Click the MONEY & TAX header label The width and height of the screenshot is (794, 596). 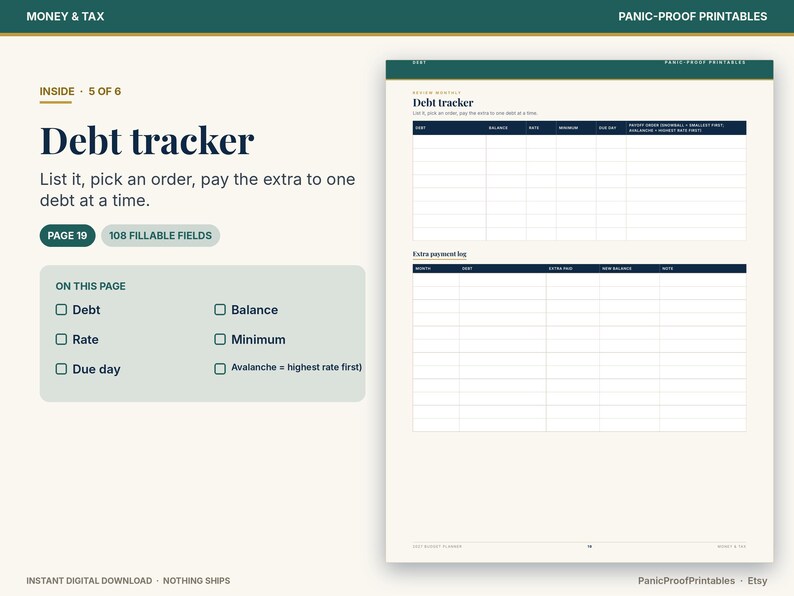click(65, 16)
